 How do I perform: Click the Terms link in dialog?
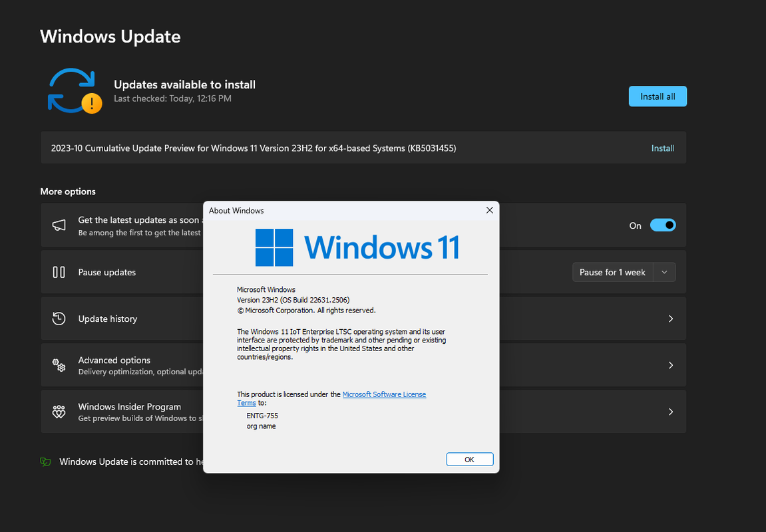click(246, 403)
